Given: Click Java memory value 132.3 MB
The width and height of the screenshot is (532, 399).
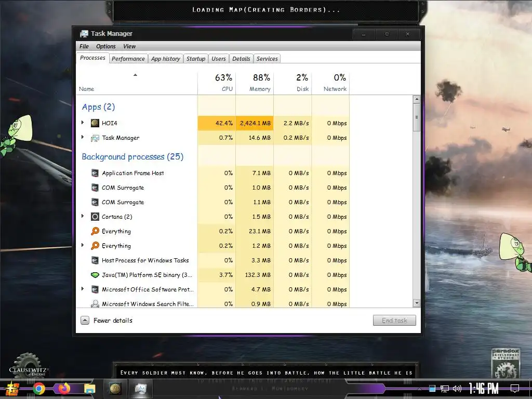Looking at the screenshot, I should 258,275.
